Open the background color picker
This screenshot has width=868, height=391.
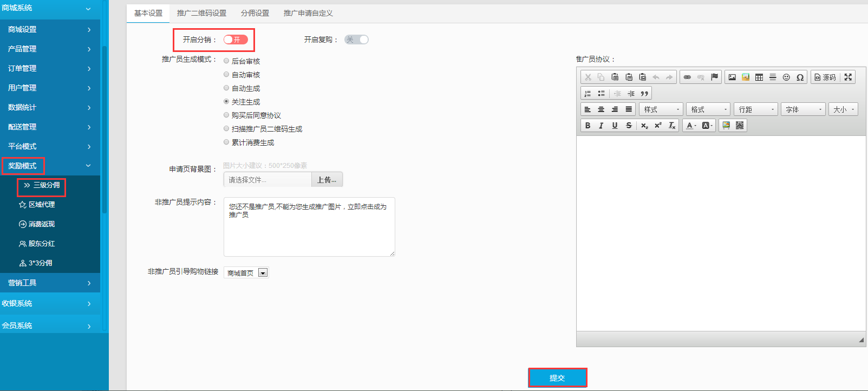(707, 126)
